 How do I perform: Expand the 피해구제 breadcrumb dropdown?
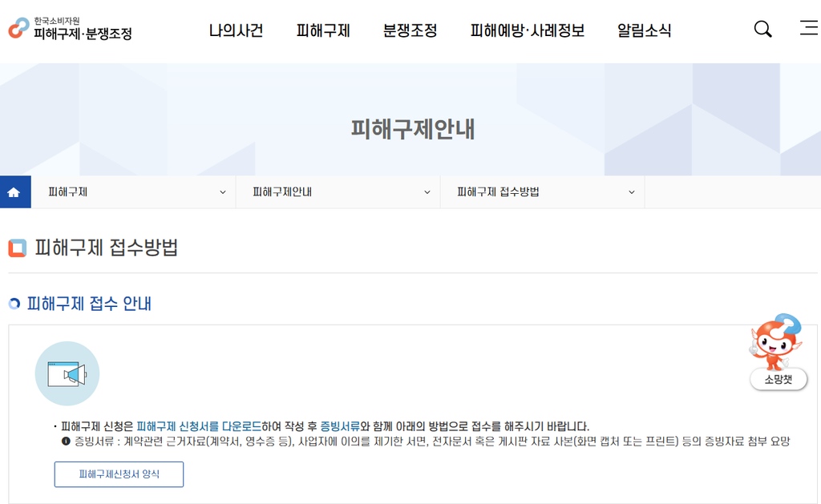(x=134, y=192)
